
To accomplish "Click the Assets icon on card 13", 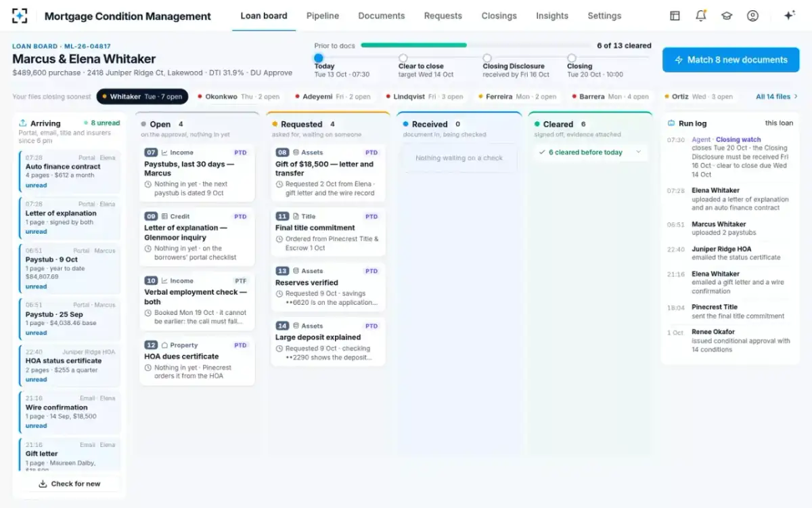I will coord(296,271).
